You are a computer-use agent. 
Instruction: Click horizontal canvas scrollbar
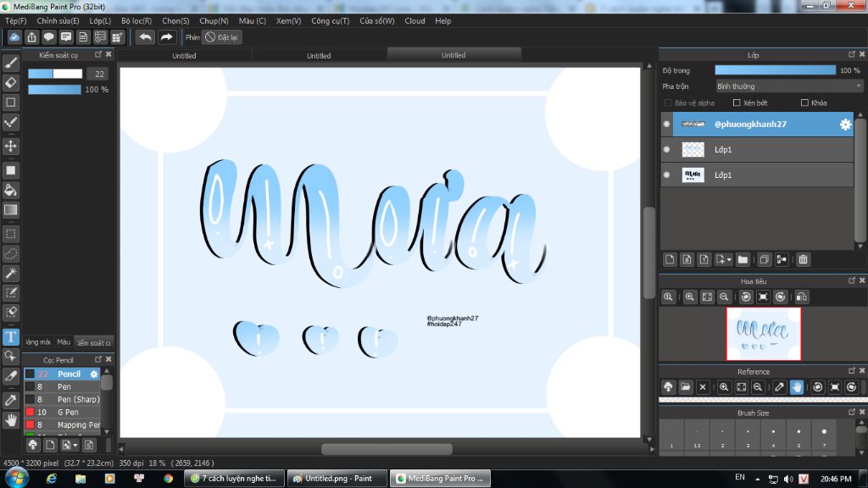pyautogui.click(x=387, y=449)
